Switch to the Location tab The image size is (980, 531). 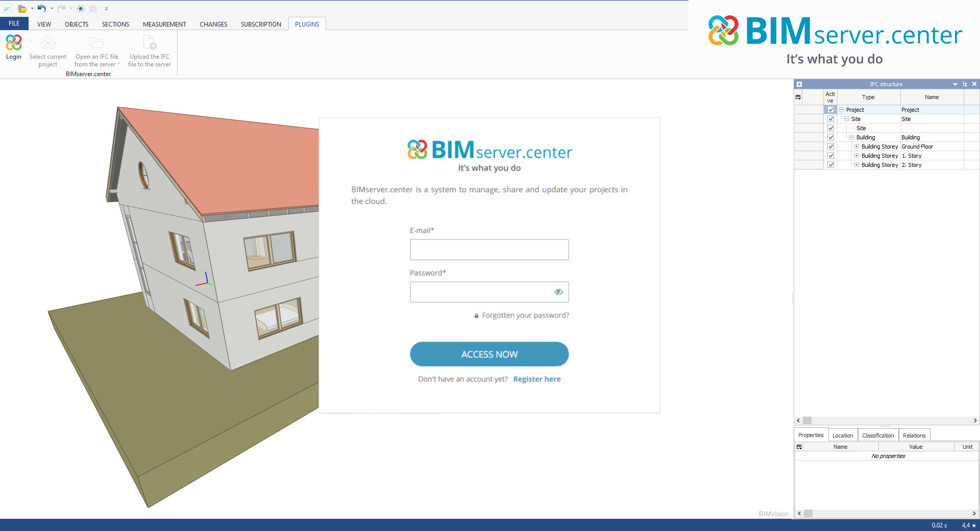tap(843, 436)
